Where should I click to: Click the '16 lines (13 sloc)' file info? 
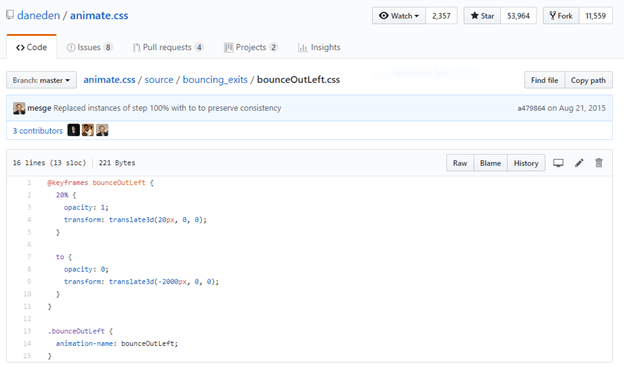[x=49, y=163]
